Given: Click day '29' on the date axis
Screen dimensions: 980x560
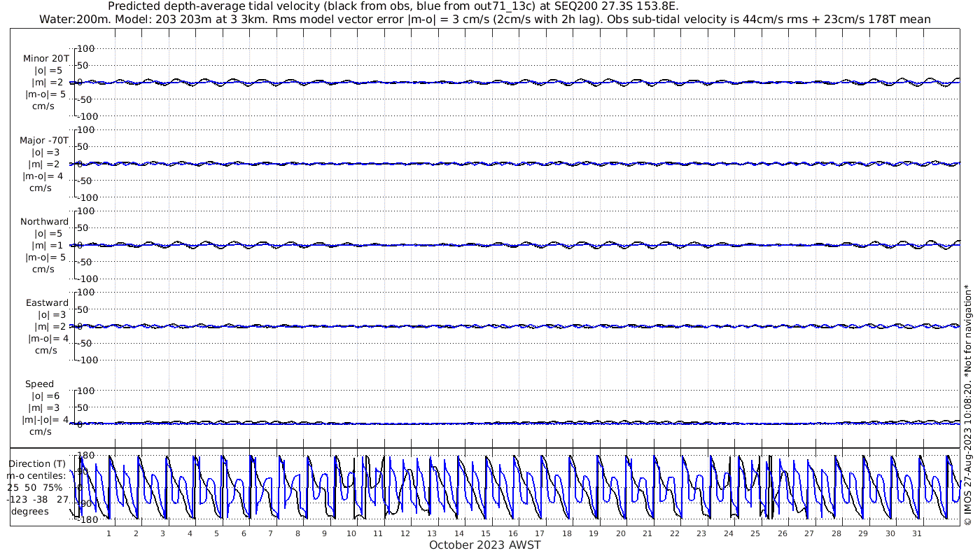Looking at the screenshot, I should click(863, 533).
